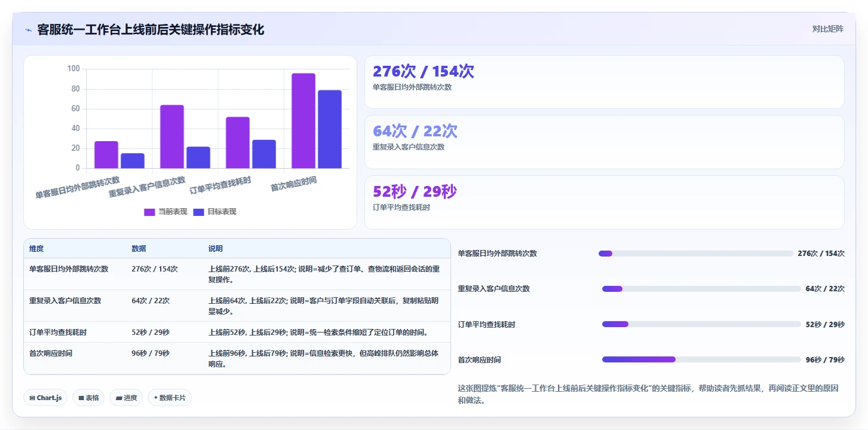868x430 pixels.
Task: Click the 单客服日均外部跳转次数 progress bar
Action: [696, 254]
